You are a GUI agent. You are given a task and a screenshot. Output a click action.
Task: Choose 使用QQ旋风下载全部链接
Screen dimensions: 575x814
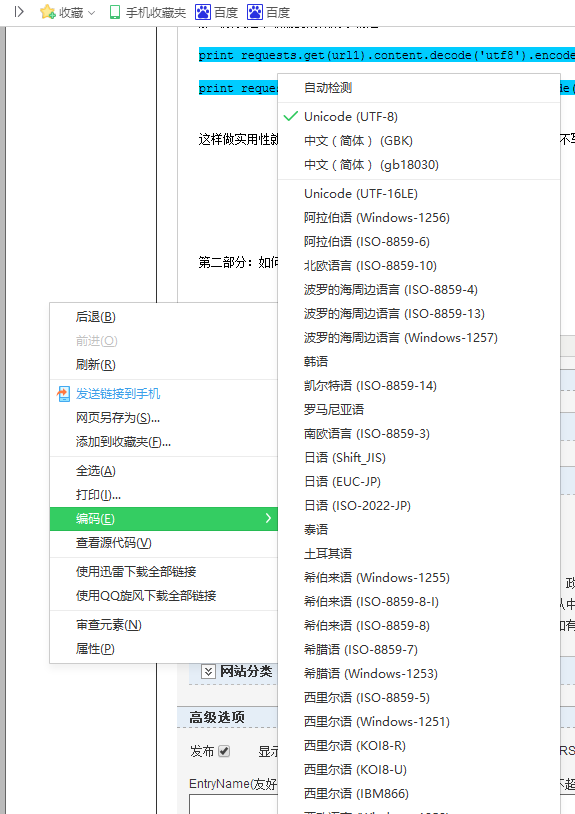164,595
